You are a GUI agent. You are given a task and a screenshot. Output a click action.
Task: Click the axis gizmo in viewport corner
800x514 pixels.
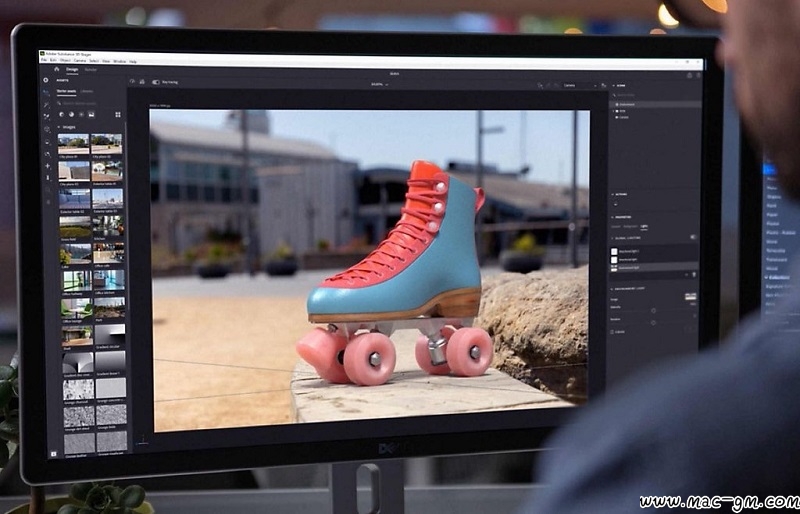143,439
